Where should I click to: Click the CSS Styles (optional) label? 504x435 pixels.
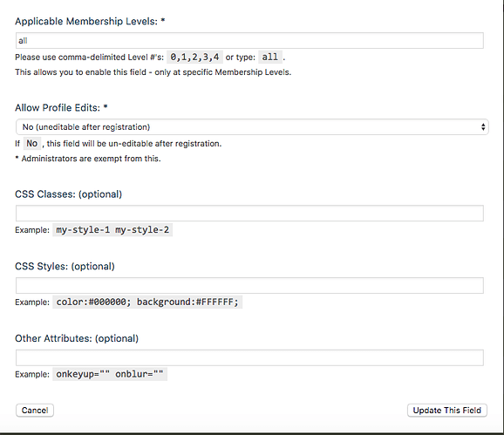[x=65, y=267]
